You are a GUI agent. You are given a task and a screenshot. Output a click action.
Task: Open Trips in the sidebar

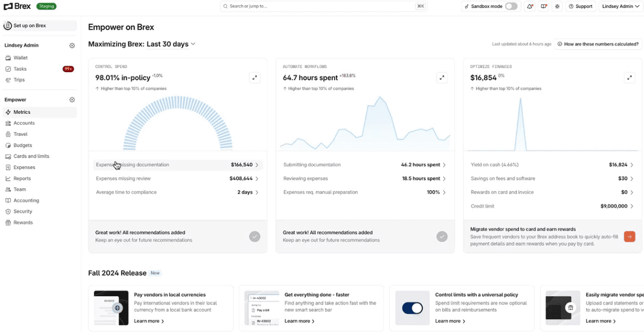tap(40, 80)
